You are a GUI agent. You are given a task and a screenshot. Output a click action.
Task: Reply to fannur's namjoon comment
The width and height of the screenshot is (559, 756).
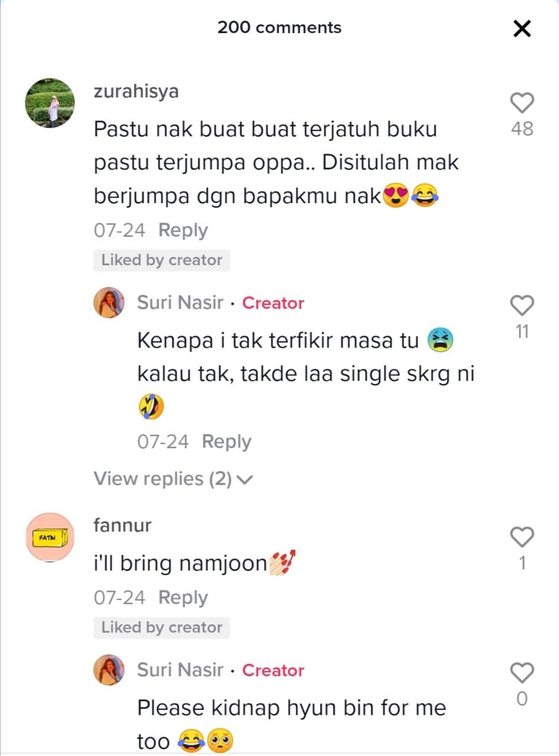click(183, 598)
